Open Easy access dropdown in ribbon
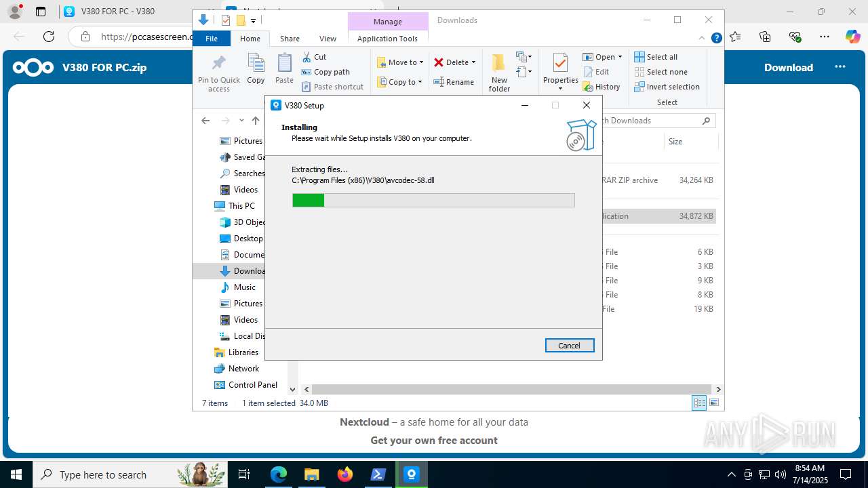 coord(524,72)
